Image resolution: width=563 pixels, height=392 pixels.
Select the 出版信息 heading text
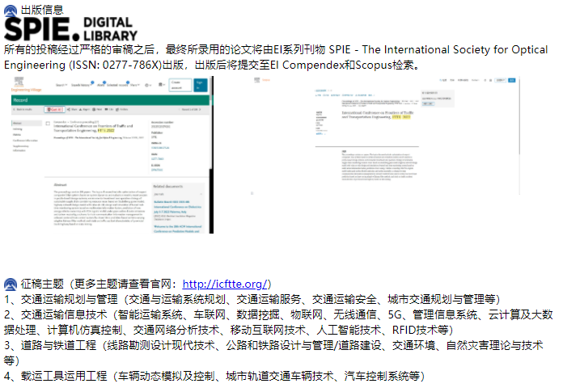[42, 10]
